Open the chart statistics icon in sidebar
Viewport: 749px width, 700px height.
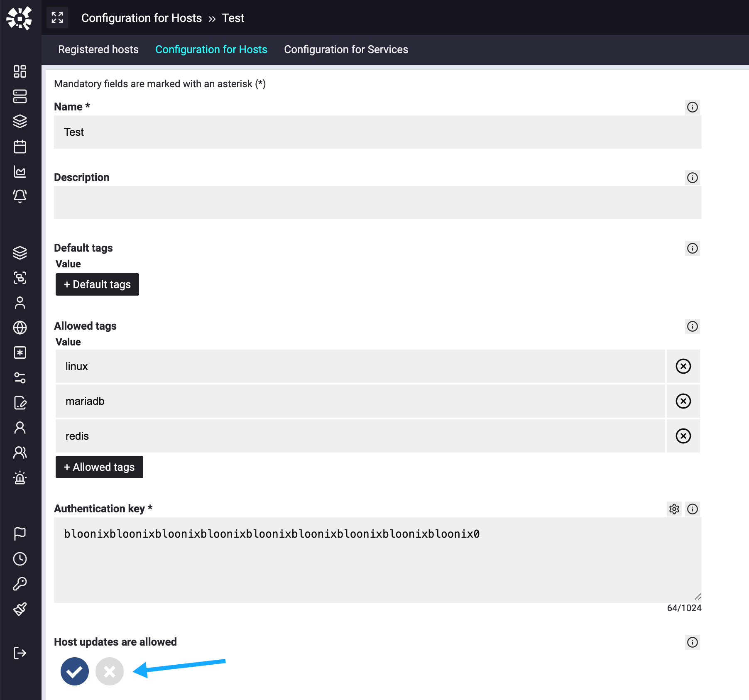20,171
